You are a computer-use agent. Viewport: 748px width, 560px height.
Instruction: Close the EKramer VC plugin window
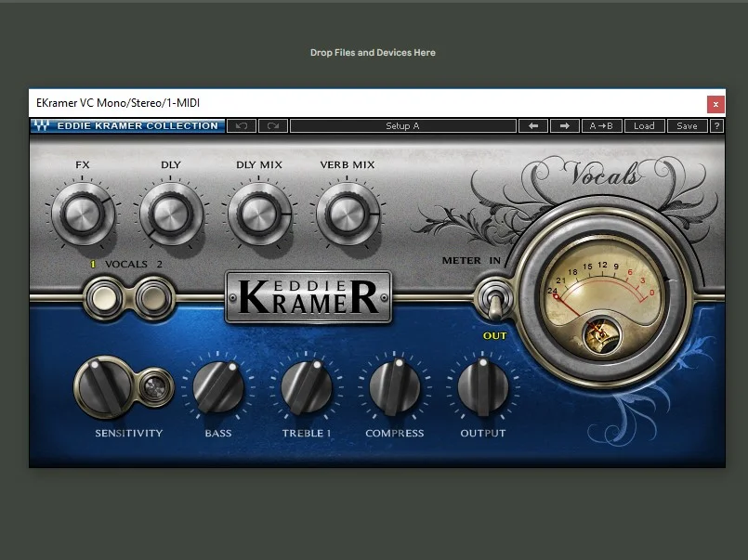(x=715, y=104)
